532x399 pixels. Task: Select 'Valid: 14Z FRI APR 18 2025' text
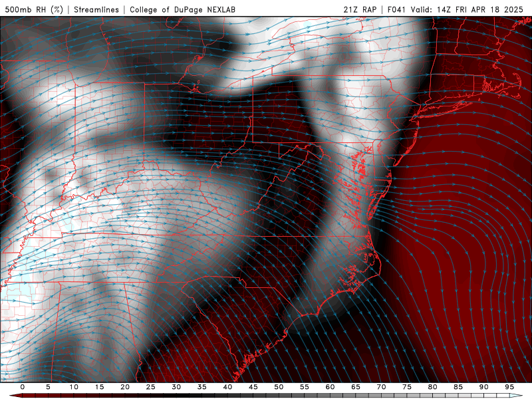click(x=467, y=9)
